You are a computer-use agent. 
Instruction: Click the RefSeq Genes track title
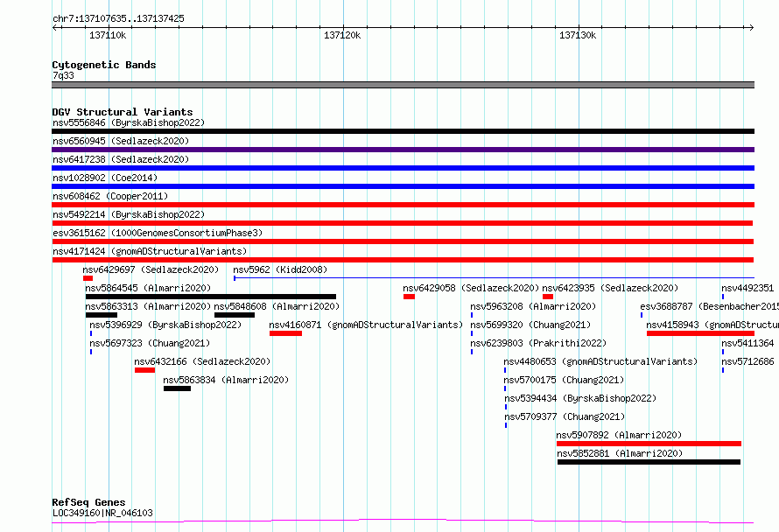[x=88, y=503]
